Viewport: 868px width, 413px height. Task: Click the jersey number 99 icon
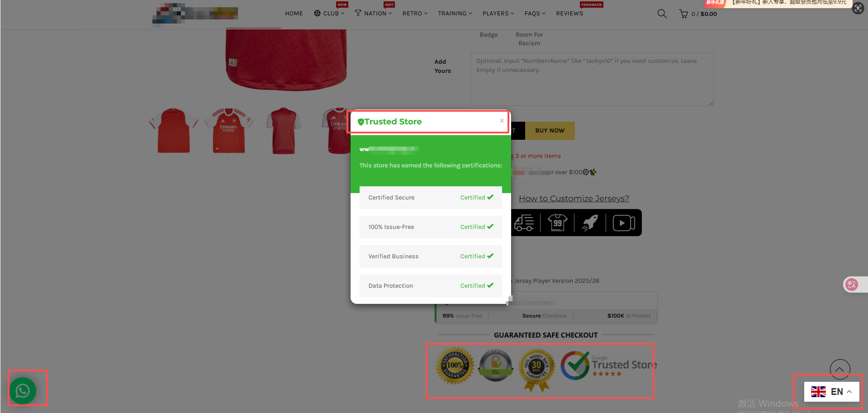point(557,223)
